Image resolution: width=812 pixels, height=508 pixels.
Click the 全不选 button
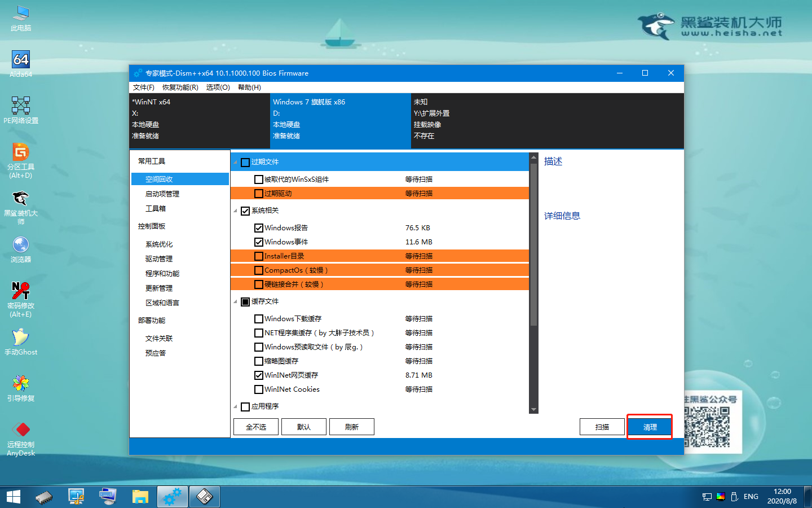click(256, 427)
